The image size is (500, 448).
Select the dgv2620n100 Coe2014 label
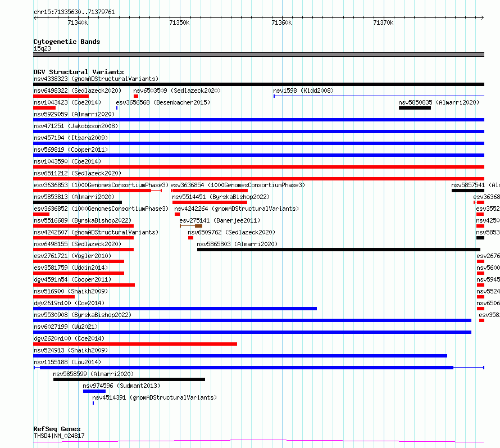coord(69,338)
